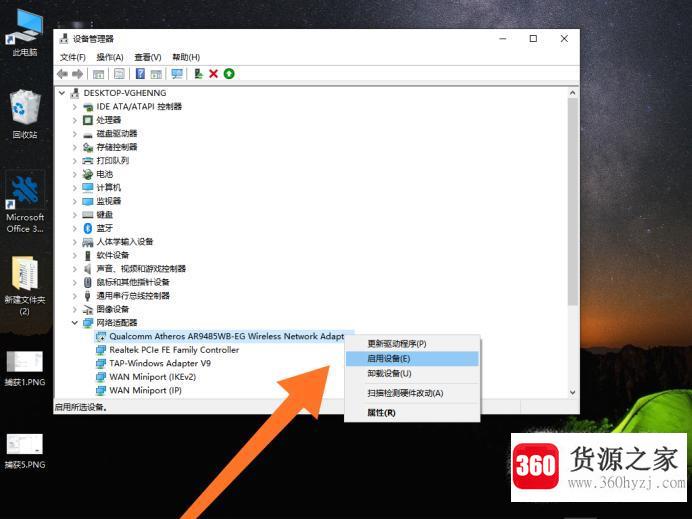Select the Microsoft Office desktop shortcut
Image resolution: width=692 pixels, height=519 pixels.
click(x=25, y=204)
